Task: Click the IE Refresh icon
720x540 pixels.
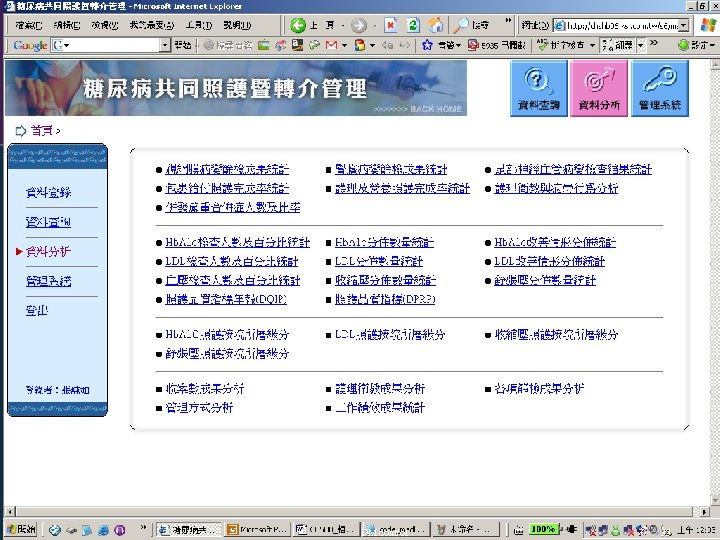Action: point(413,25)
